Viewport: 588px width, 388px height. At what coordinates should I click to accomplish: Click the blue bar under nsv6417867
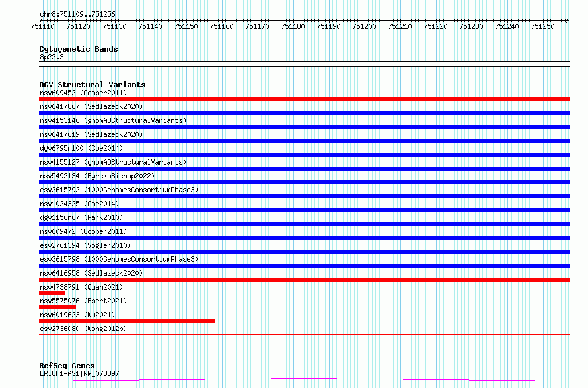pos(304,113)
